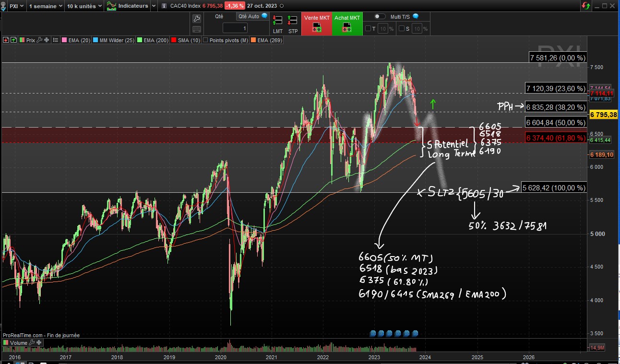Image resolution: width=620 pixels, height=364 pixels.
Task: Click the pink EMA (20) color swatch
Action: point(64,41)
